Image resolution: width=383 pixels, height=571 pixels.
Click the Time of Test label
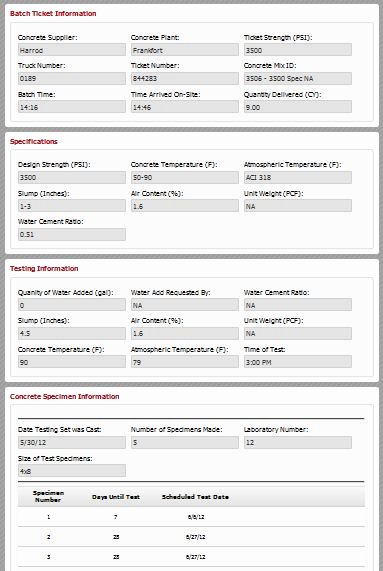tap(264, 349)
